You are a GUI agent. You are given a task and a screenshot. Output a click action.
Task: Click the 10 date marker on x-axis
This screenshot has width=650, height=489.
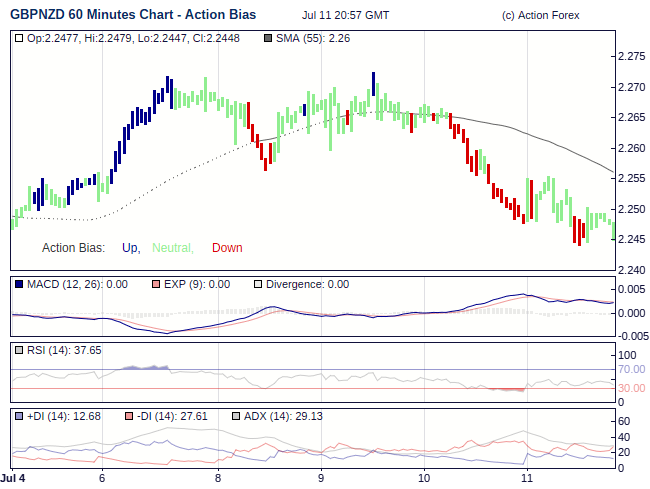pos(423,478)
